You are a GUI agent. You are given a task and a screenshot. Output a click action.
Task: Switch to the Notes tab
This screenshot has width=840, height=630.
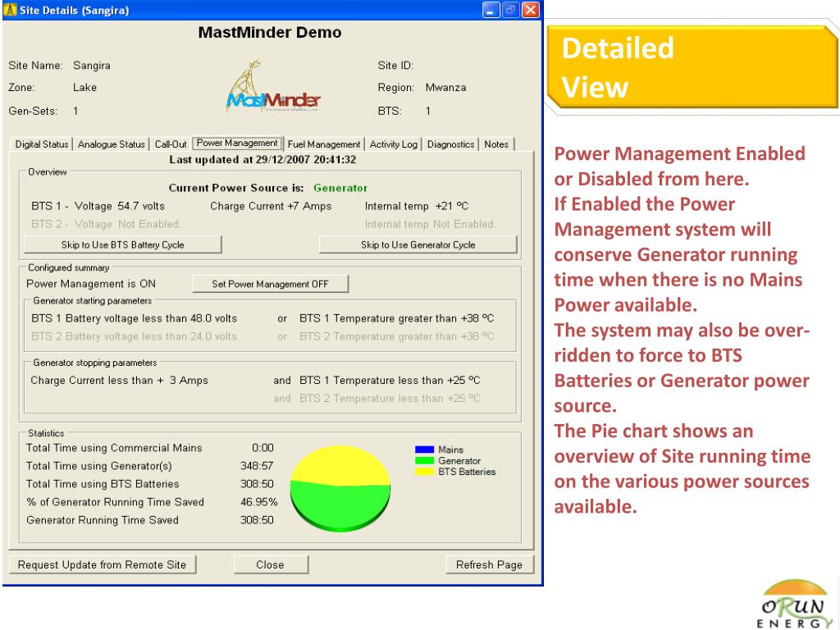pyautogui.click(x=496, y=144)
